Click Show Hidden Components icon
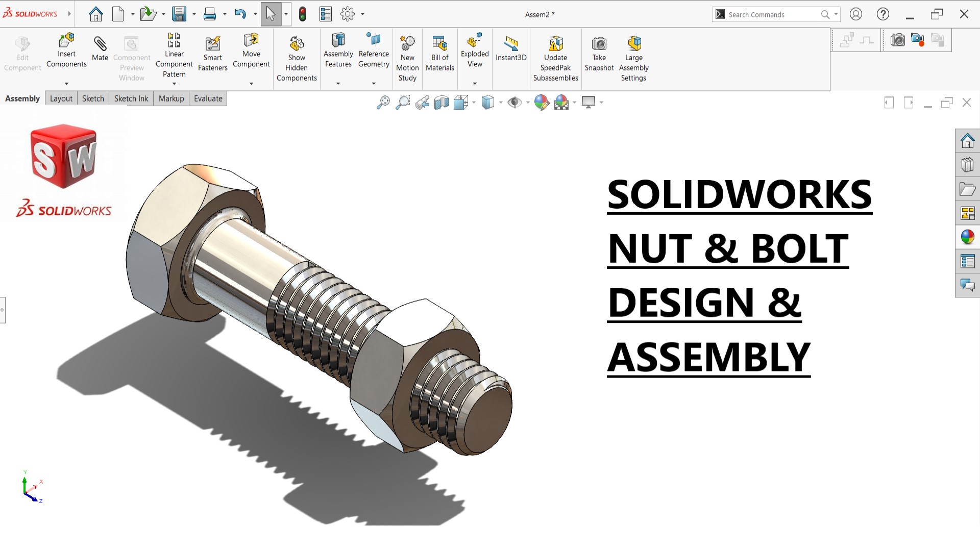This screenshot has height=551, width=980. [x=297, y=44]
